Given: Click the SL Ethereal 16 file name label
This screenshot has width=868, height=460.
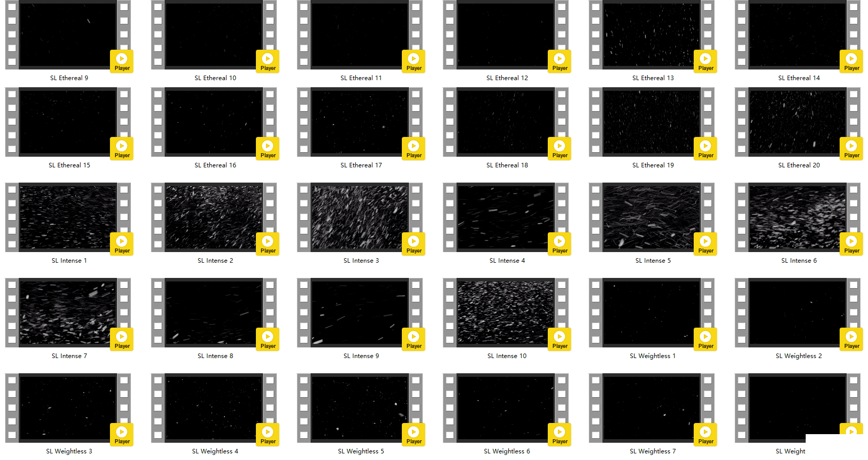Looking at the screenshot, I should point(215,165).
